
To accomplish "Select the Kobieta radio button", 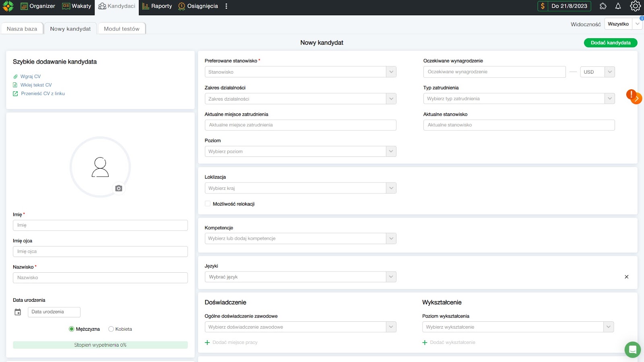I will coord(111,329).
